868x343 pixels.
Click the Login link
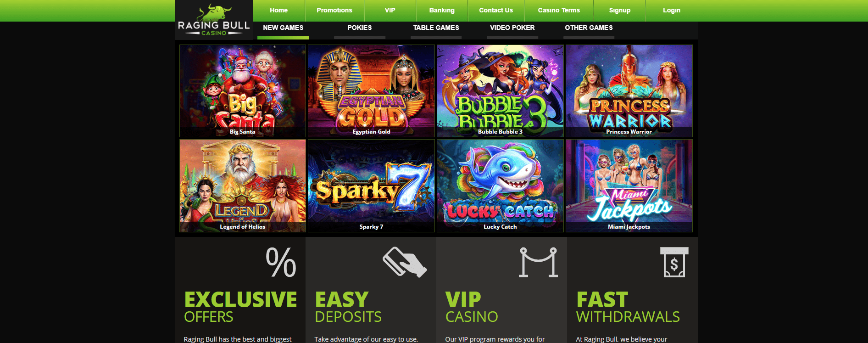pos(671,10)
